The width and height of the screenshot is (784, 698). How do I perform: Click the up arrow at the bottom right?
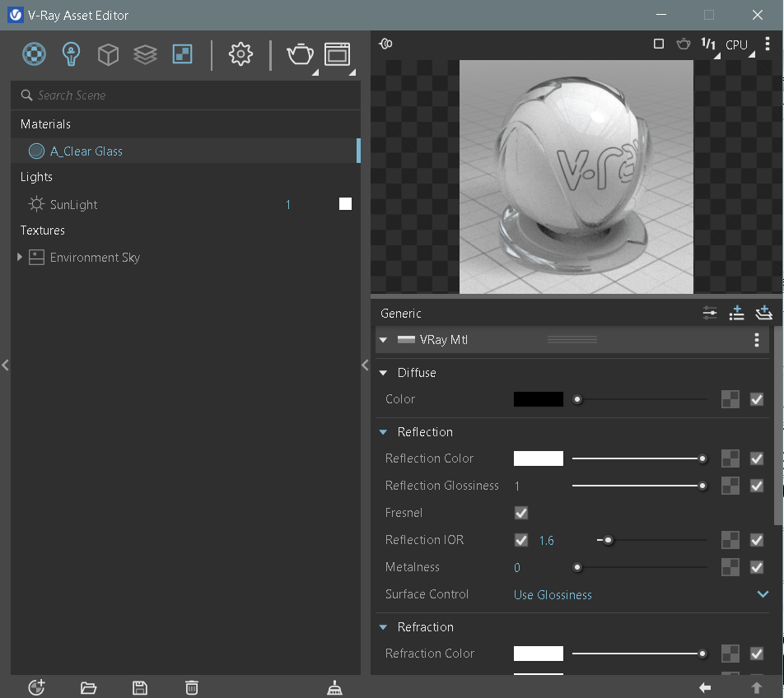(x=757, y=688)
